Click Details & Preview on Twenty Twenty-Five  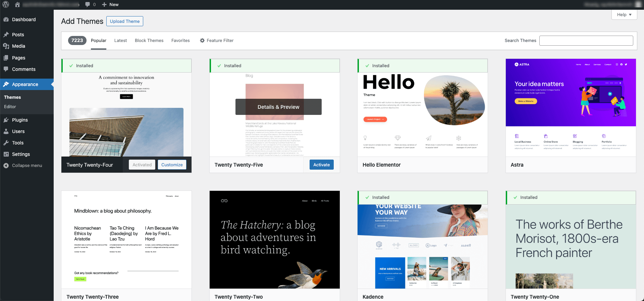coord(278,107)
